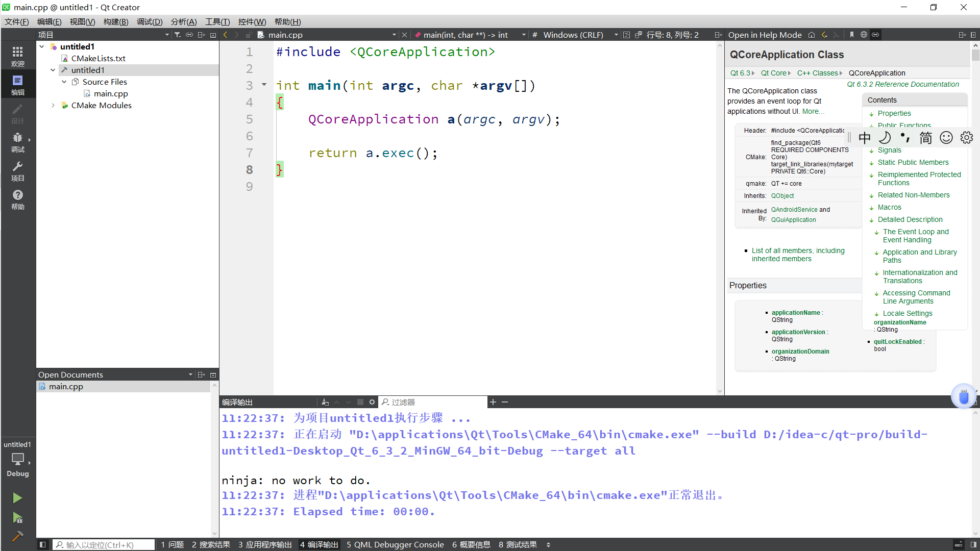This screenshot has height=551, width=980.
Task: Collapse the untitled1 root project node
Action: point(42,46)
